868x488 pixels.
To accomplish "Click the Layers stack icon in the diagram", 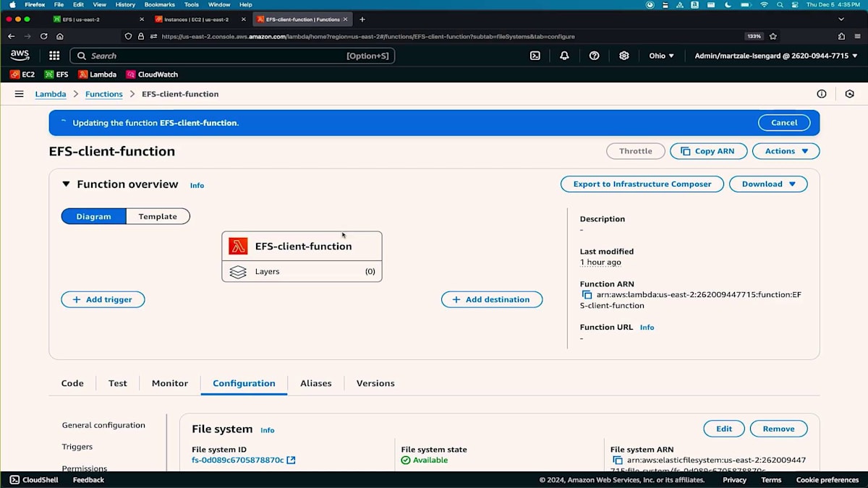I will point(238,272).
